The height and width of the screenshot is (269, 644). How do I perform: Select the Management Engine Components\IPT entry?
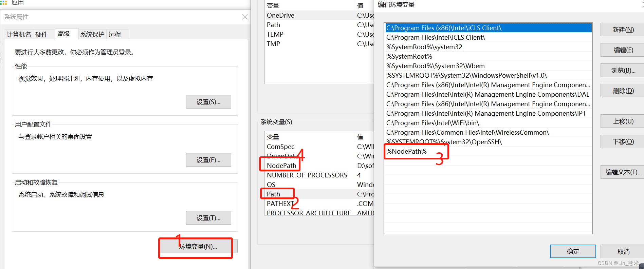(488, 113)
